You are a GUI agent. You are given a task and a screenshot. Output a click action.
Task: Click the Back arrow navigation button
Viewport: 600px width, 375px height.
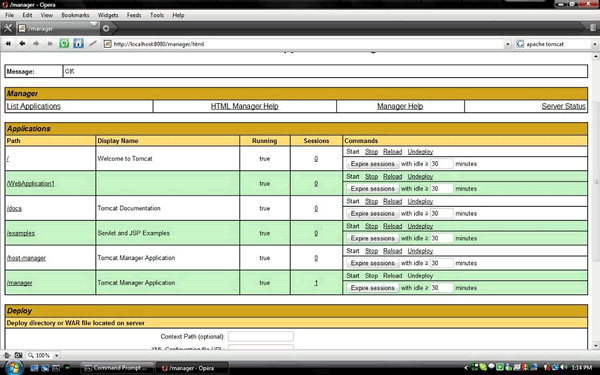(22, 44)
